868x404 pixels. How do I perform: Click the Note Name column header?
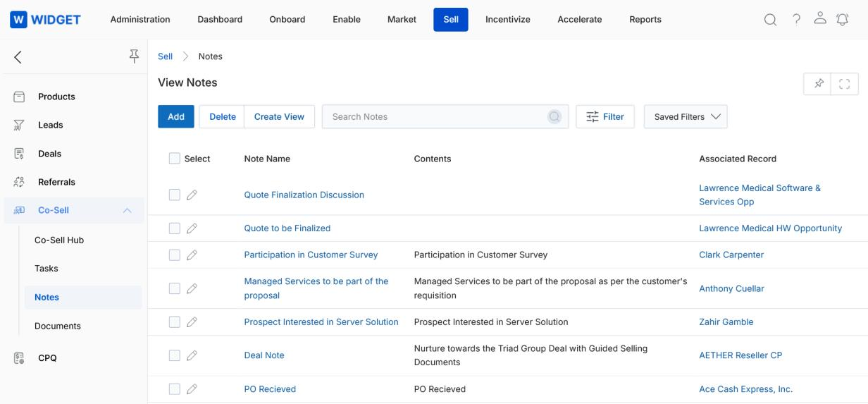click(x=267, y=159)
